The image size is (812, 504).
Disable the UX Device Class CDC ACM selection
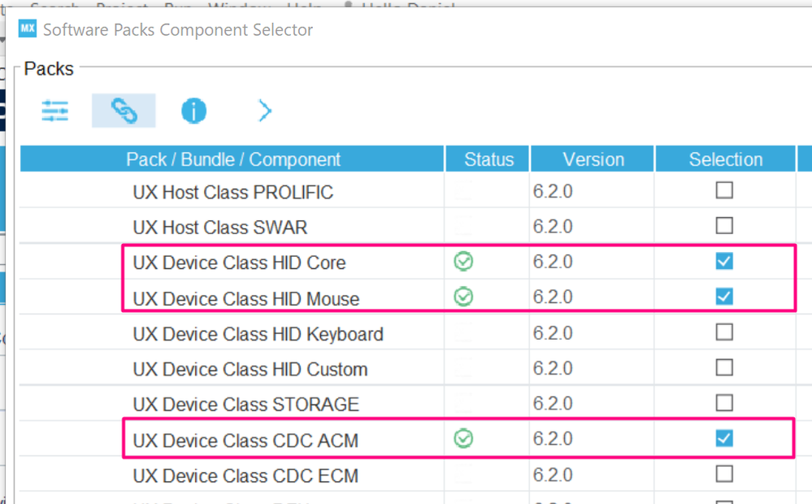[724, 438]
